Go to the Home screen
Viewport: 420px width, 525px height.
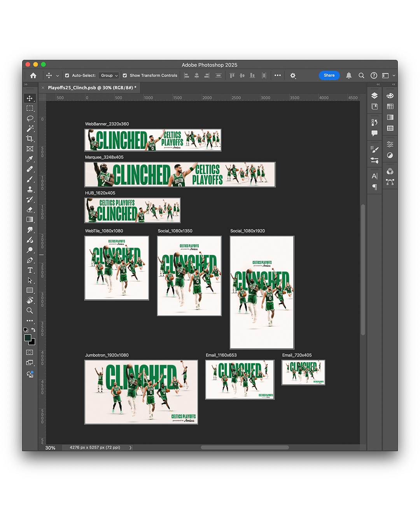pyautogui.click(x=33, y=75)
